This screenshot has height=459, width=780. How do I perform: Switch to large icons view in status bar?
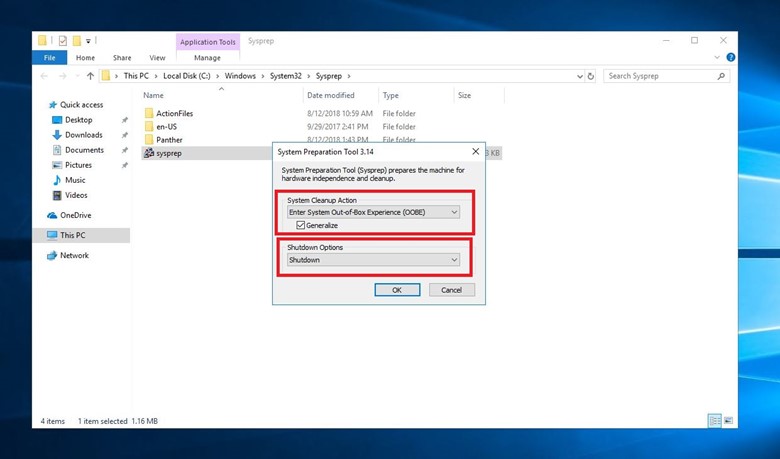click(728, 420)
